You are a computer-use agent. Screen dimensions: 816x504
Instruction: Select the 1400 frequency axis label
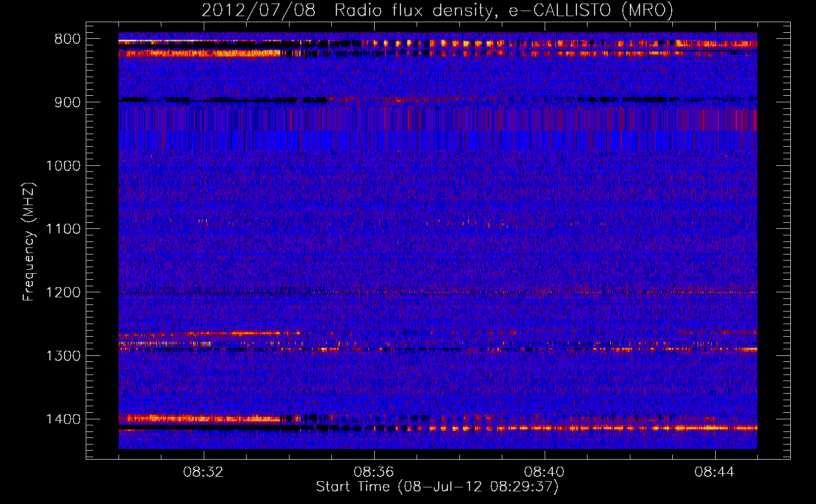[x=63, y=419]
